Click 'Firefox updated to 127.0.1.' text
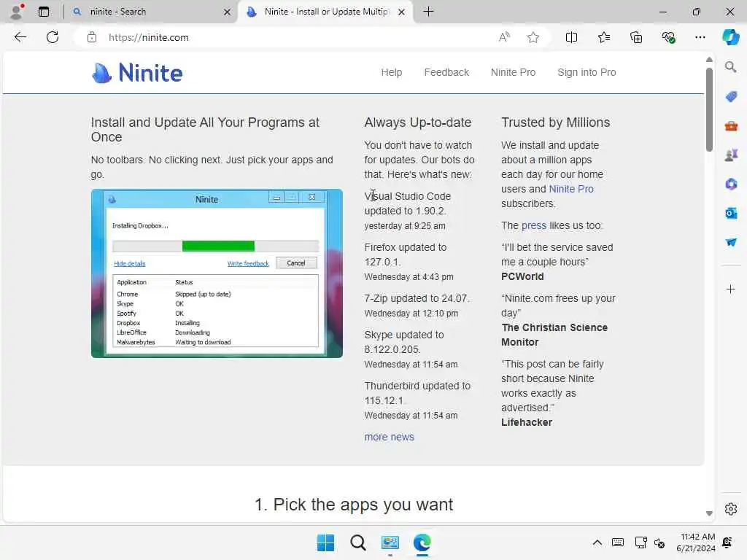The height and width of the screenshot is (560, 747). tap(406, 254)
